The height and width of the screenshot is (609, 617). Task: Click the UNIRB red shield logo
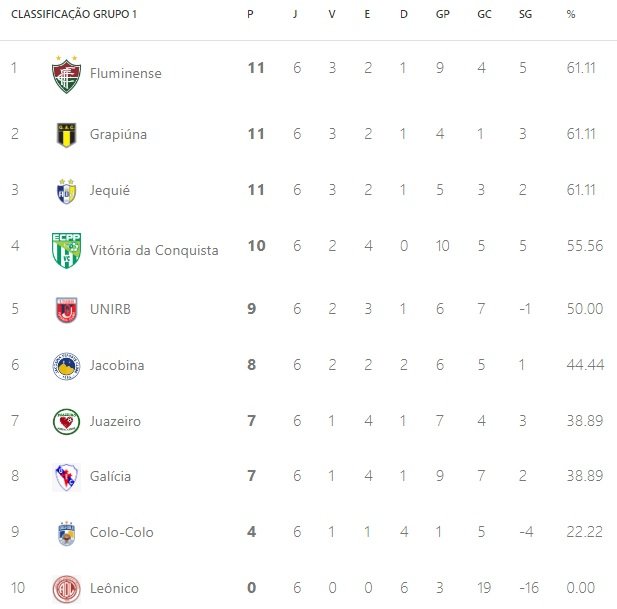click(66, 310)
